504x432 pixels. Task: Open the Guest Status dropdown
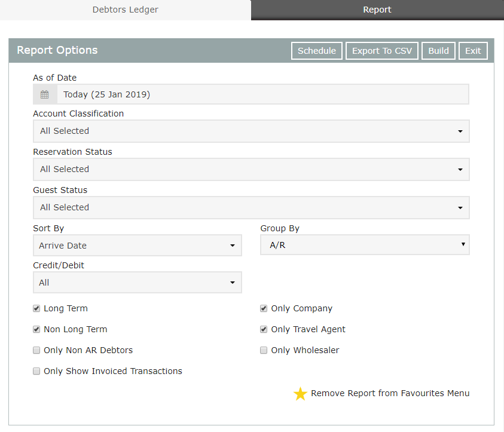coord(251,207)
